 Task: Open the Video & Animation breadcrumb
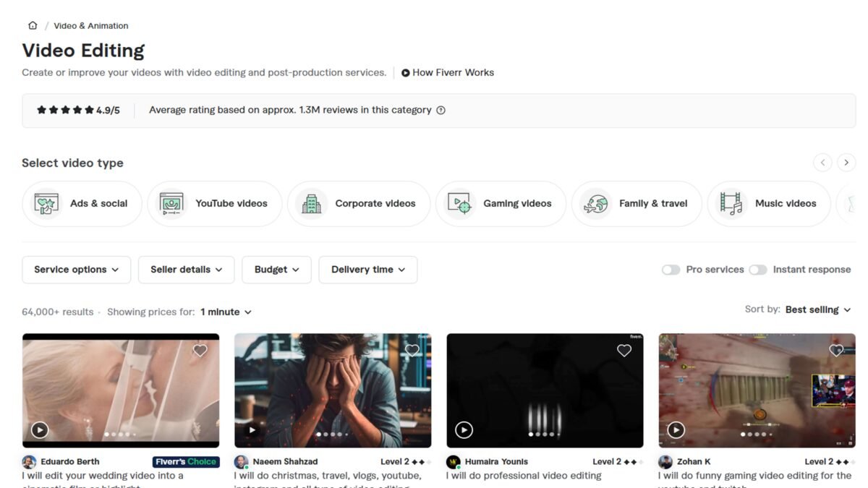(91, 25)
